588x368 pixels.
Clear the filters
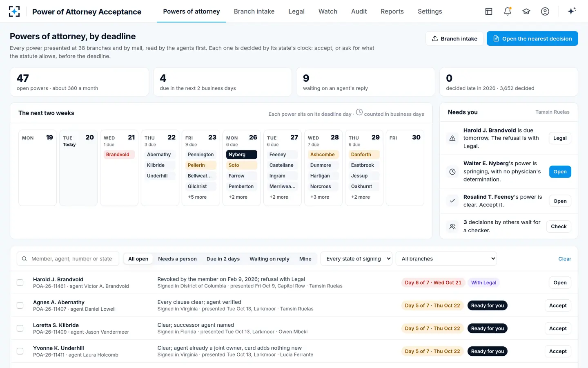pyautogui.click(x=565, y=259)
